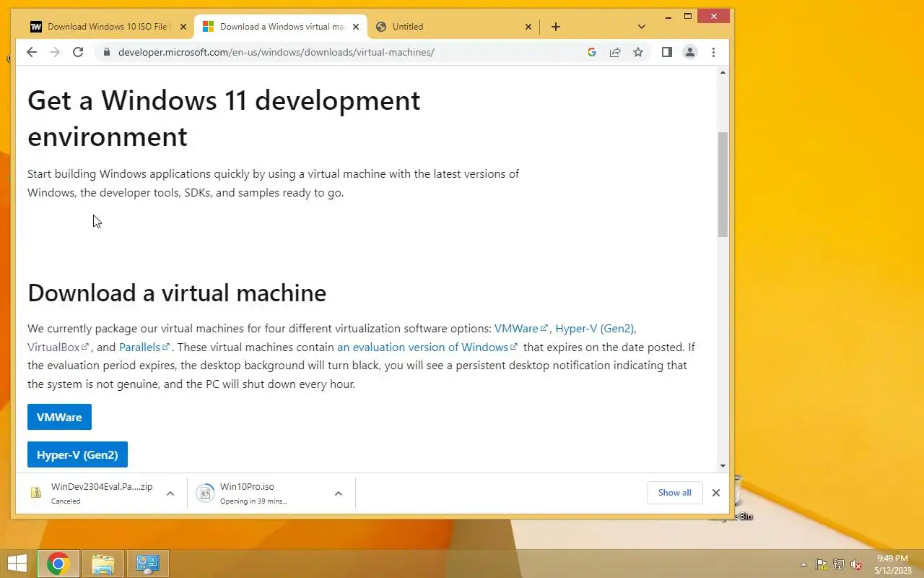Click the Get a Windows 11 development environment heading
Screen dimensions: 924x578
[x=224, y=118]
